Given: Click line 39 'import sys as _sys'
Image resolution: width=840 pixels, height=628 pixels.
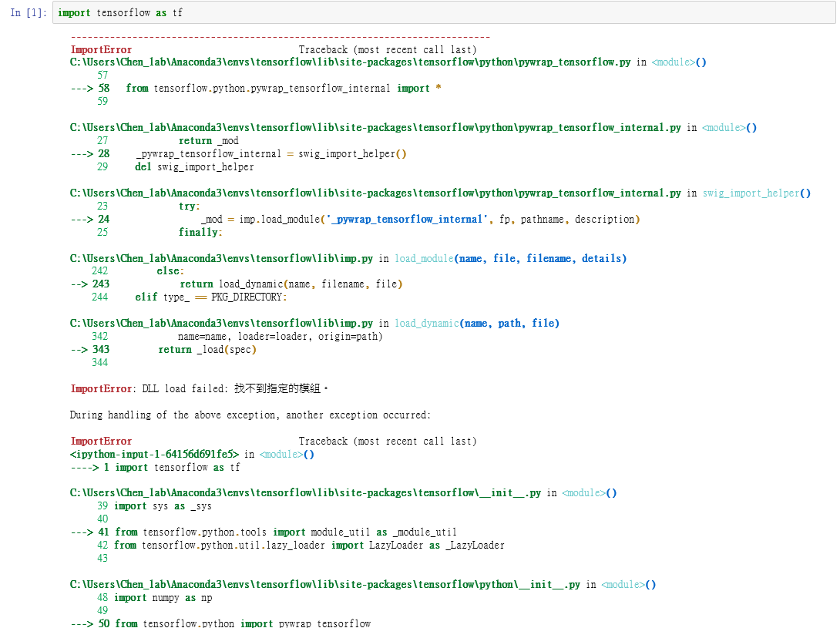Looking at the screenshot, I should point(154,505).
